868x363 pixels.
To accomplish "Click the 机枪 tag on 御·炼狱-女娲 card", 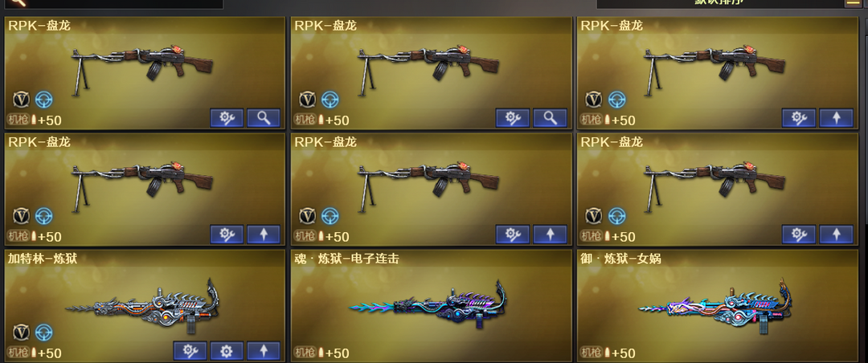I will coord(590,353).
